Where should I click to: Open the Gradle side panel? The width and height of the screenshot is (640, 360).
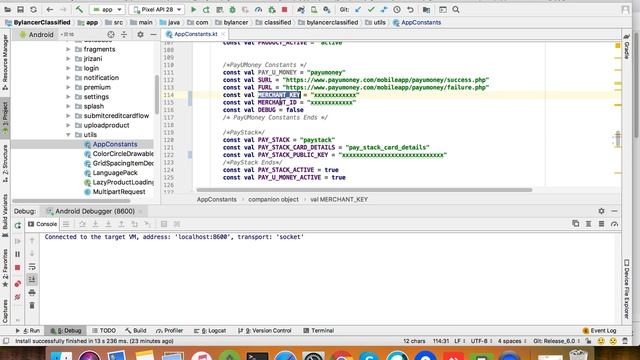pyautogui.click(x=627, y=46)
